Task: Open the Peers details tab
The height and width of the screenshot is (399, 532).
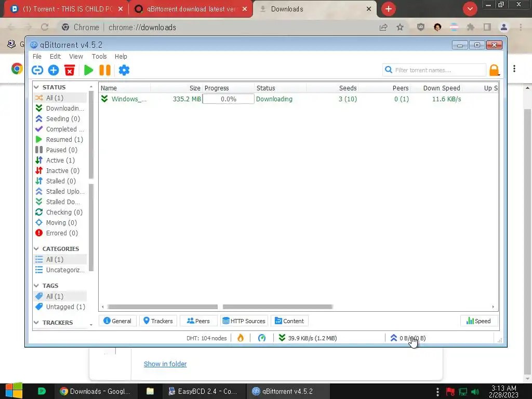Action: click(198, 321)
